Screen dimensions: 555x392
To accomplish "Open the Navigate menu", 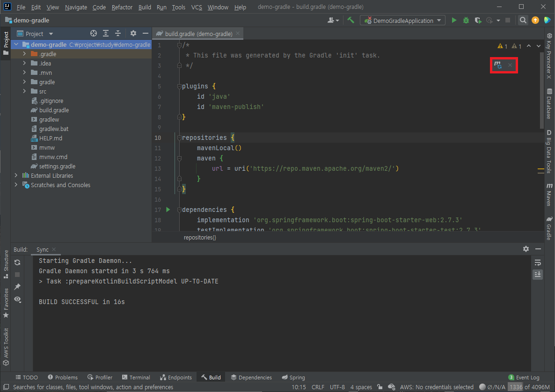I will (76, 7).
